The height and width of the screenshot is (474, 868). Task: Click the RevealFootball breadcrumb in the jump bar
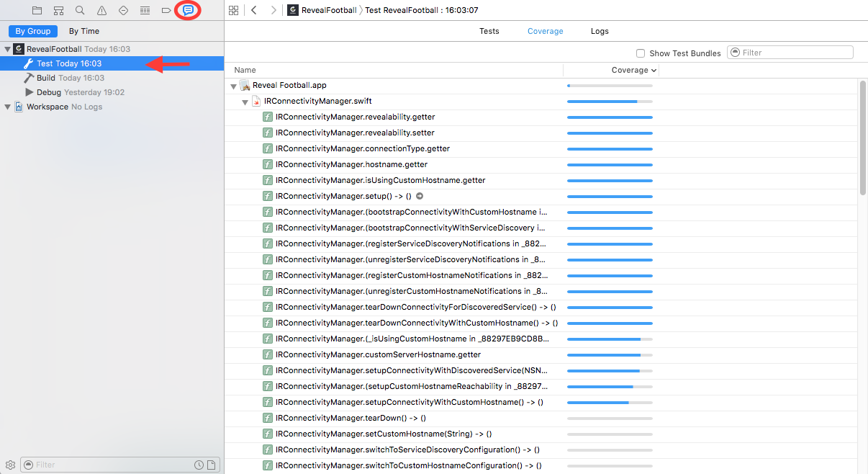[329, 10]
